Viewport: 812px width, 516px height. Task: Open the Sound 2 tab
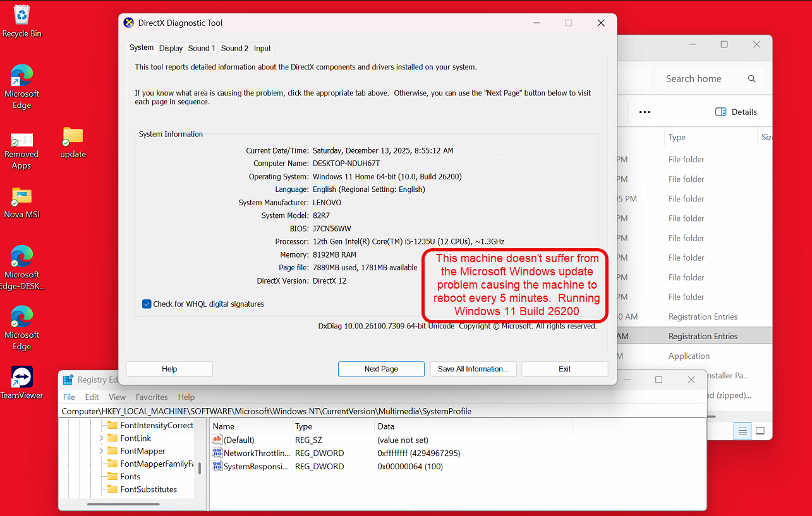(234, 48)
